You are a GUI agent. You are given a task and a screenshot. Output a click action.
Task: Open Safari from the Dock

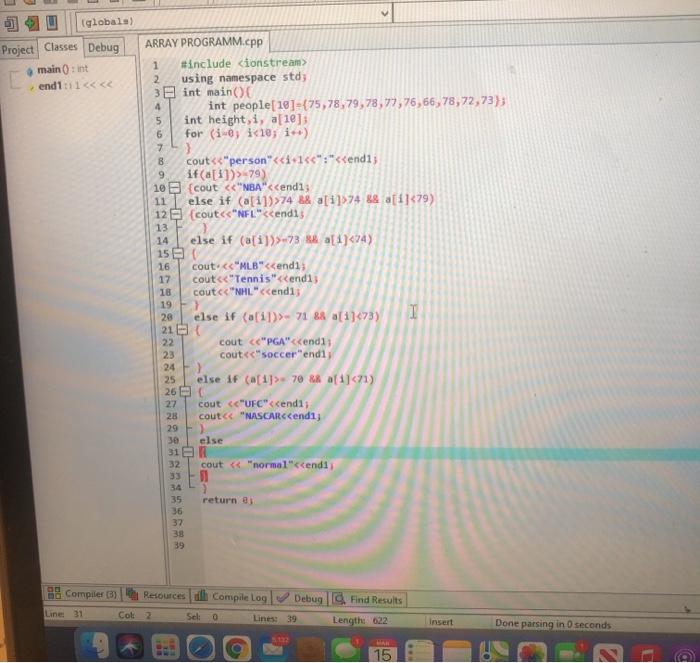pos(201,648)
